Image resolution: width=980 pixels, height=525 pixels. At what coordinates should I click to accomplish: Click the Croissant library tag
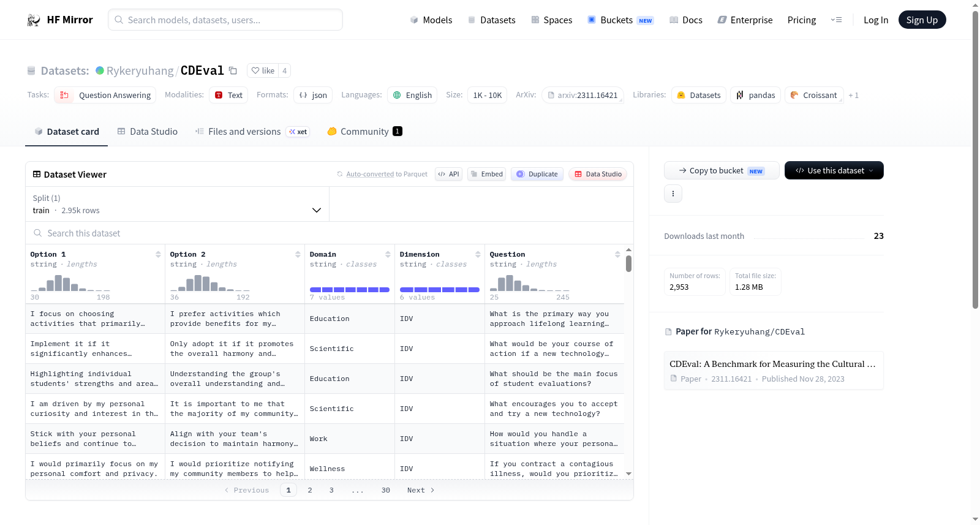[814, 95]
